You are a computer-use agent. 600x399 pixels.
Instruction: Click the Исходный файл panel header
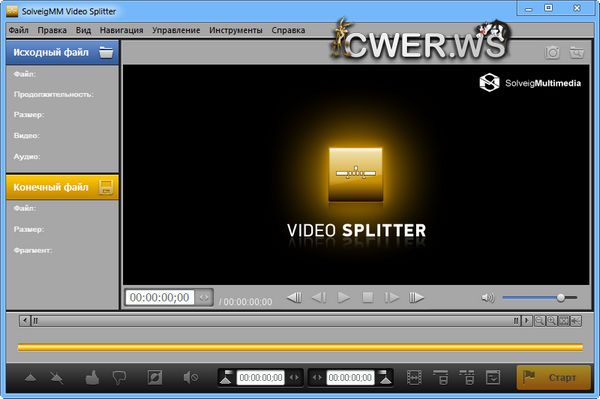tap(62, 52)
